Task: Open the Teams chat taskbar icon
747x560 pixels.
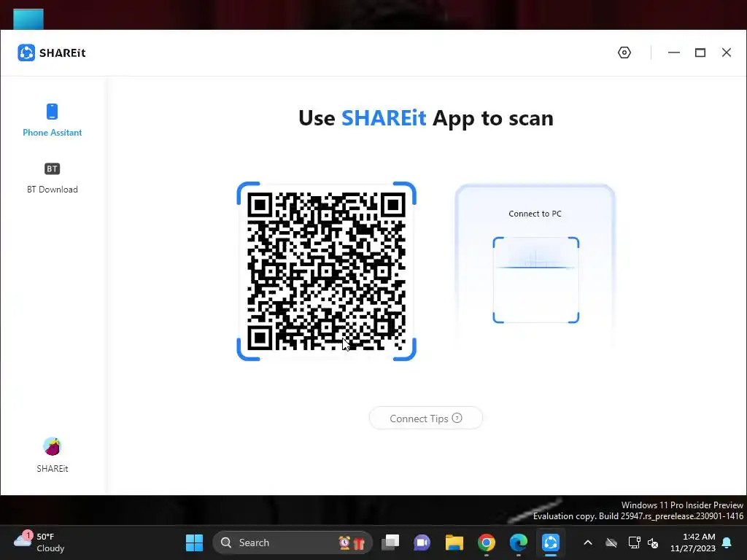Action: coord(422,542)
